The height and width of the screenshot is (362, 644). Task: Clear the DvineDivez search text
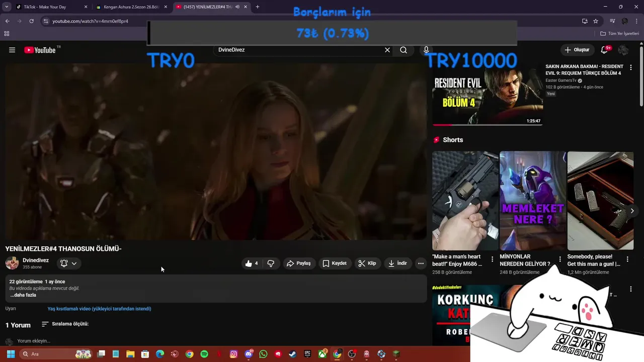click(x=387, y=50)
